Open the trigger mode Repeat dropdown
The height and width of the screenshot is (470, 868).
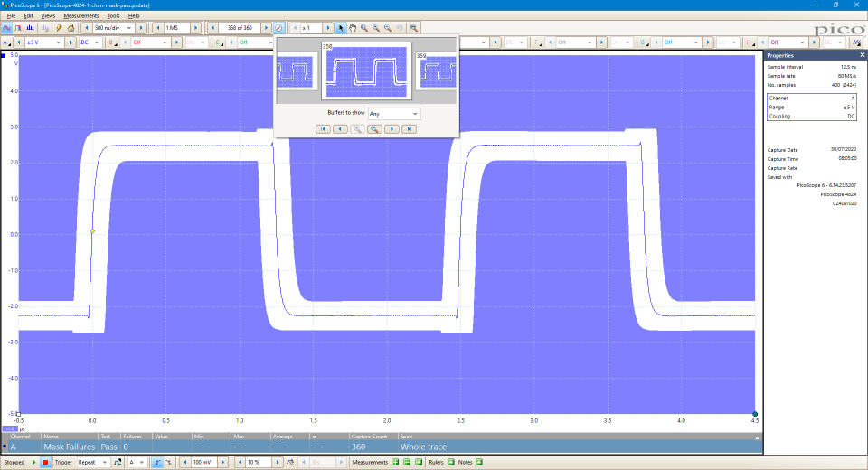point(104,462)
